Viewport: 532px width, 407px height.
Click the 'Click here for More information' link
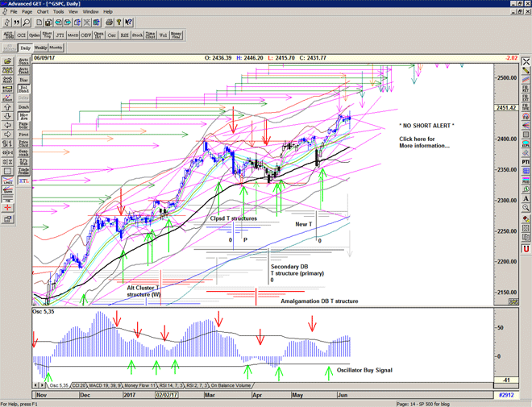pos(424,143)
